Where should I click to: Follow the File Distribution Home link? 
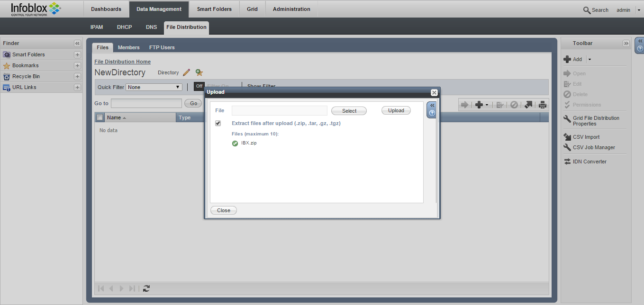tap(122, 62)
